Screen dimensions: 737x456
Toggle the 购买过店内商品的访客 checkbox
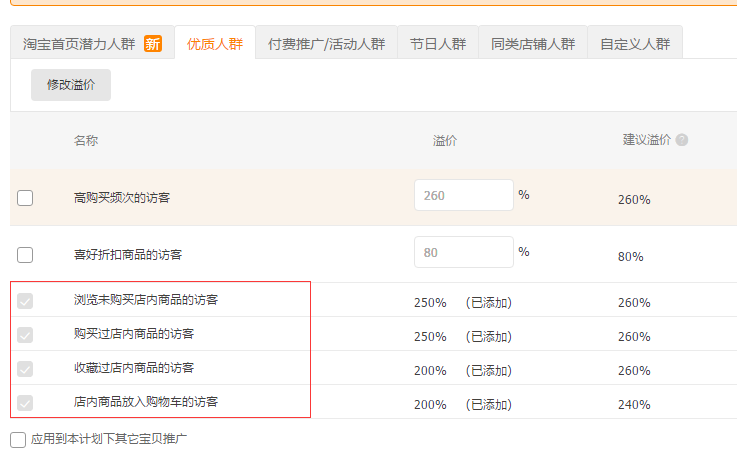pos(25,335)
